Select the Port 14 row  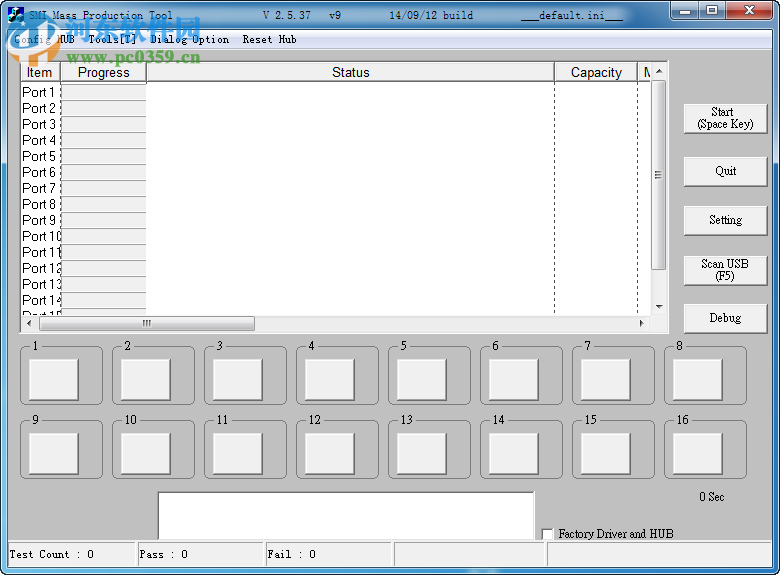click(336, 300)
